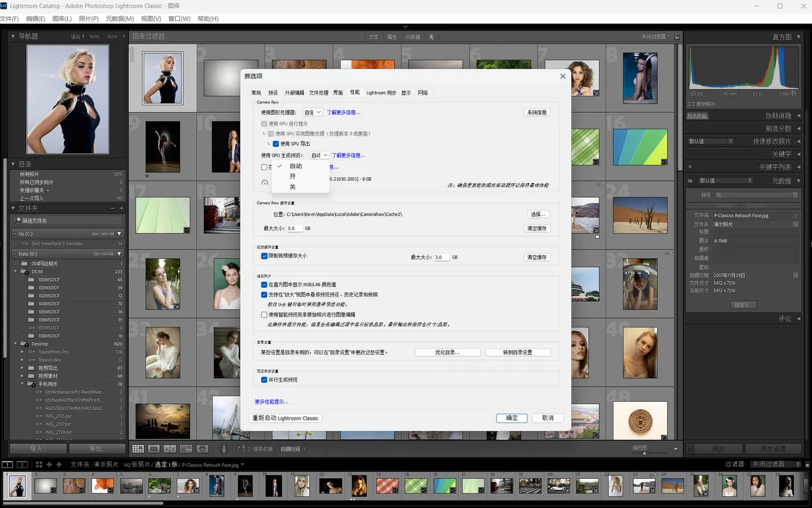Switch to loupe view icon

coord(154,449)
